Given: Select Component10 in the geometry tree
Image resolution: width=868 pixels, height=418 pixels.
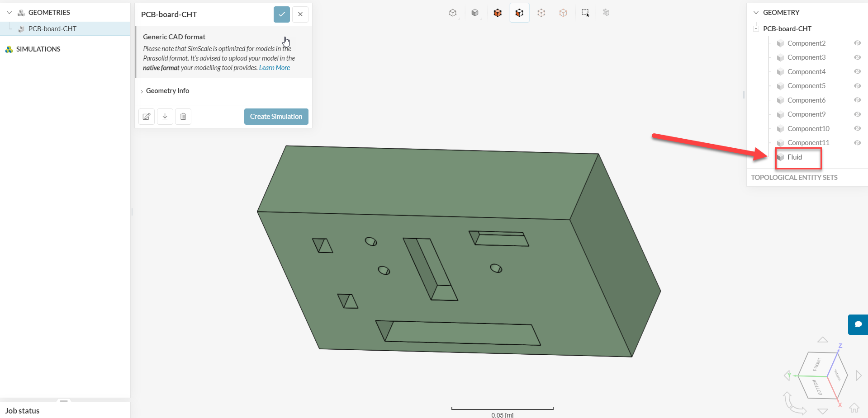Looking at the screenshot, I should click(808, 129).
